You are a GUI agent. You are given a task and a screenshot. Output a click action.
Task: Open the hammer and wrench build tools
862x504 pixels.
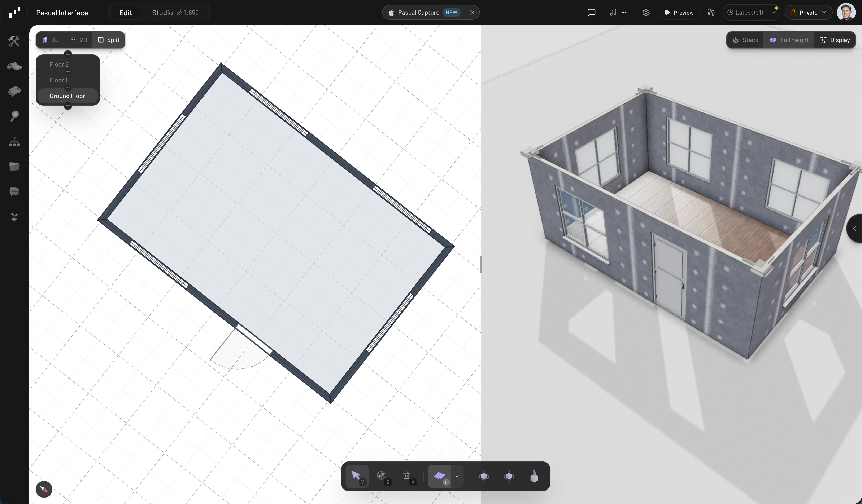pyautogui.click(x=14, y=41)
